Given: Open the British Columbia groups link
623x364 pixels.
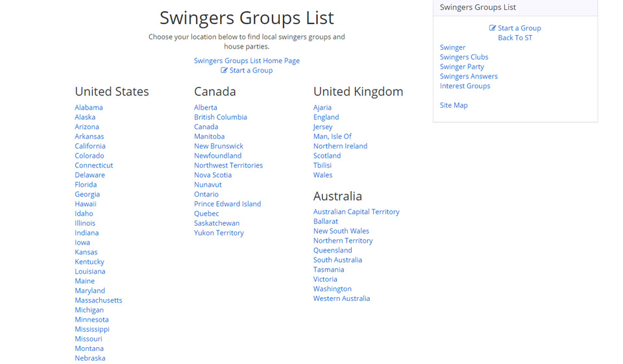Looking at the screenshot, I should [220, 117].
